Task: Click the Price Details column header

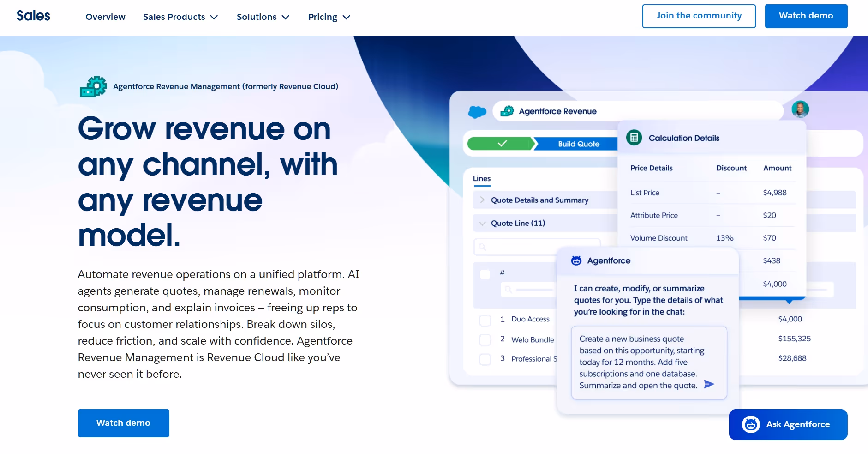Action: click(x=652, y=168)
